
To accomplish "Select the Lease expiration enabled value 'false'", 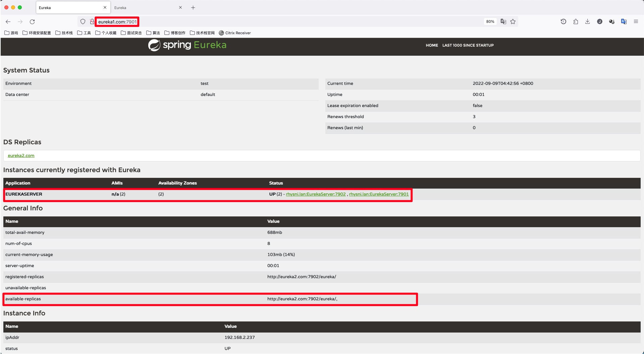I will [x=477, y=106].
